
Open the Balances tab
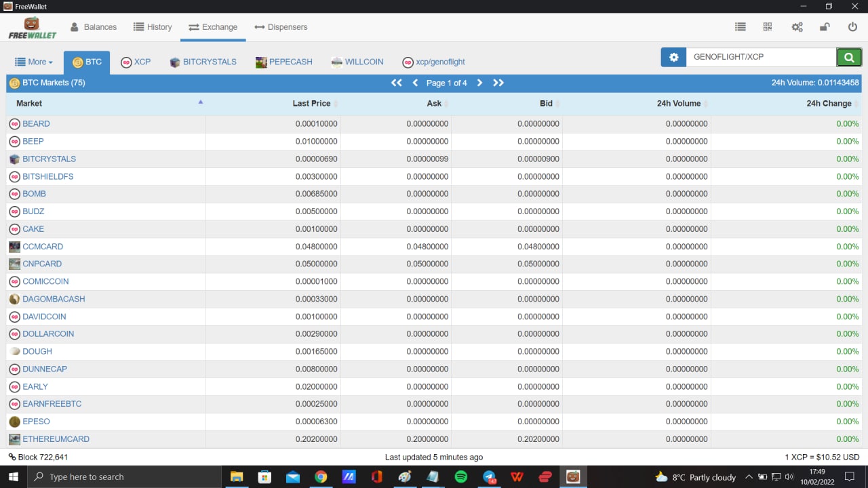pos(94,27)
